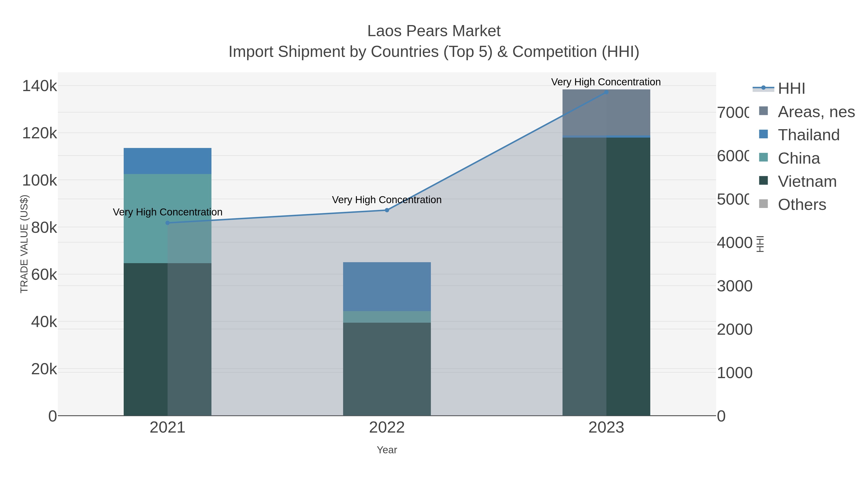Click the China teal legend swatch

764,157
